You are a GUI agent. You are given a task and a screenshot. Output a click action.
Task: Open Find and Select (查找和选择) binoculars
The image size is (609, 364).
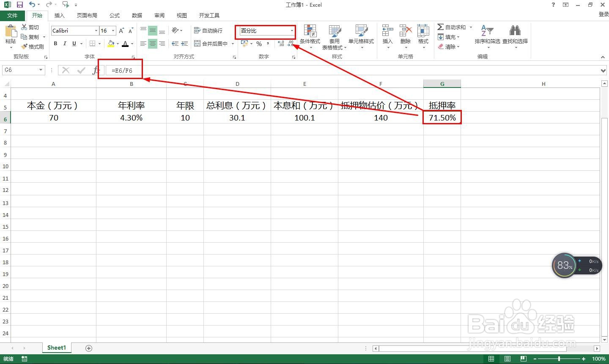(515, 37)
